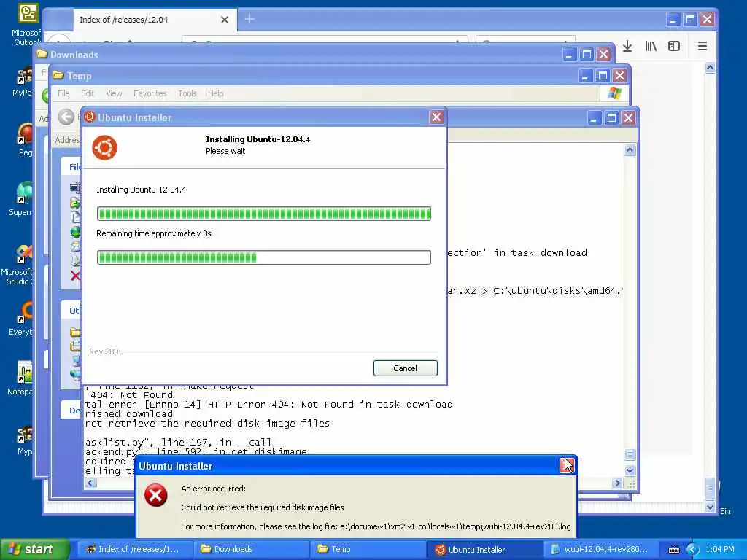Click 'Remaining time approximately 0s' text
747x560 pixels.
pos(153,233)
